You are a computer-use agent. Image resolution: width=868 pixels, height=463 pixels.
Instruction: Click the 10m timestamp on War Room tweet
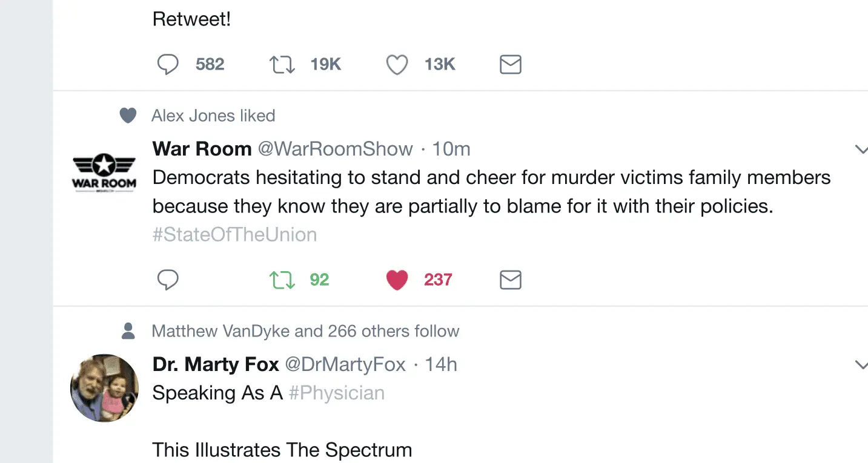[451, 149]
